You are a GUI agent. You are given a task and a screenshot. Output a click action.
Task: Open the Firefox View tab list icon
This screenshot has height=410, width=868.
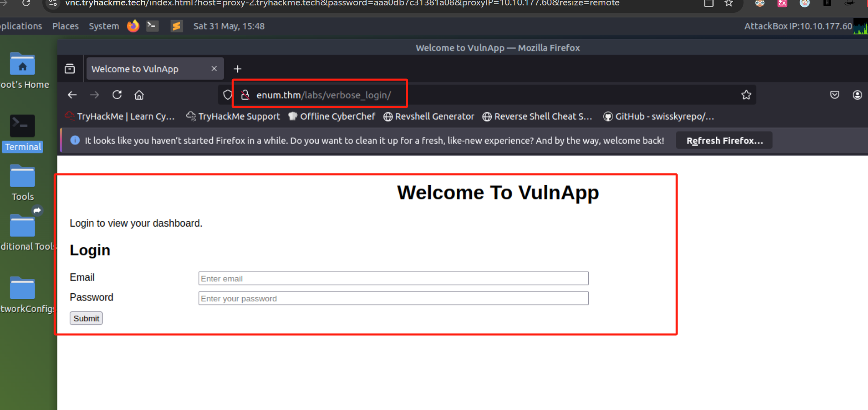70,69
